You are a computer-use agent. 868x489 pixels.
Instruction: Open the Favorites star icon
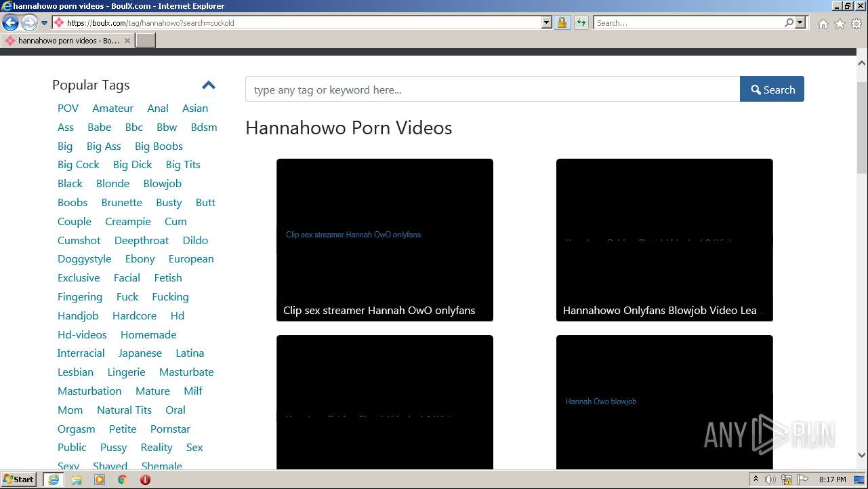[x=840, y=24]
